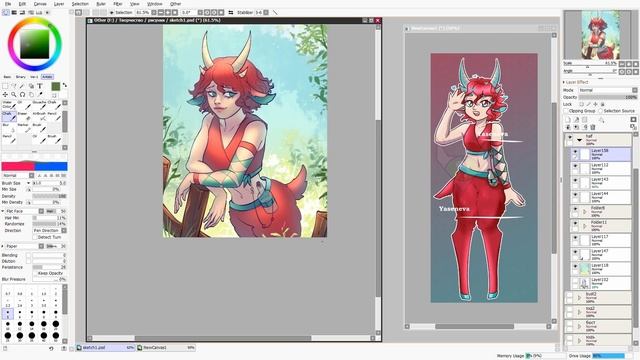
Task: Choose the Marker tool
Action: coord(24,127)
